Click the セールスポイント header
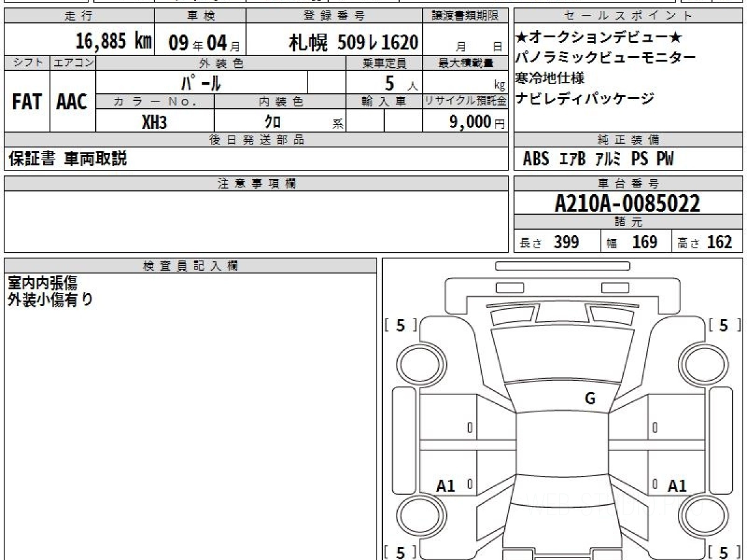747x560 pixels. 629,16
